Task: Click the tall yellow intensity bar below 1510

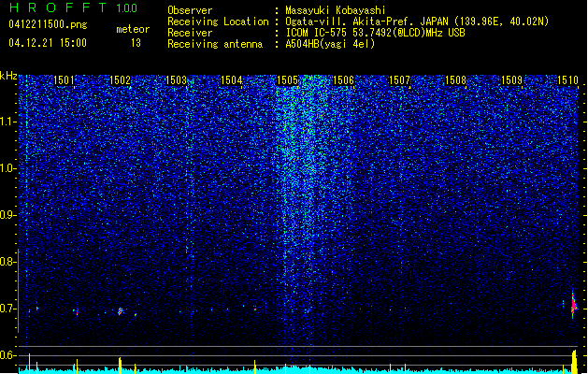Action: click(574, 362)
